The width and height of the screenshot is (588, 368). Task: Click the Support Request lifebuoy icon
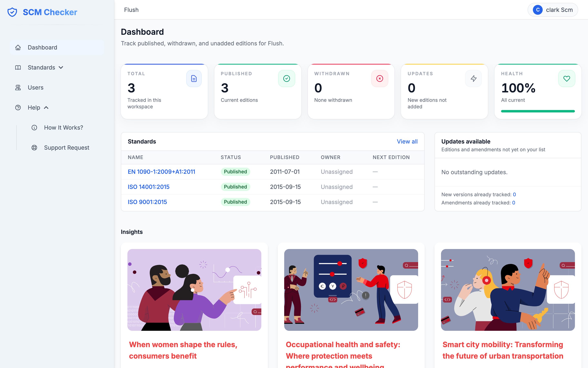click(34, 147)
